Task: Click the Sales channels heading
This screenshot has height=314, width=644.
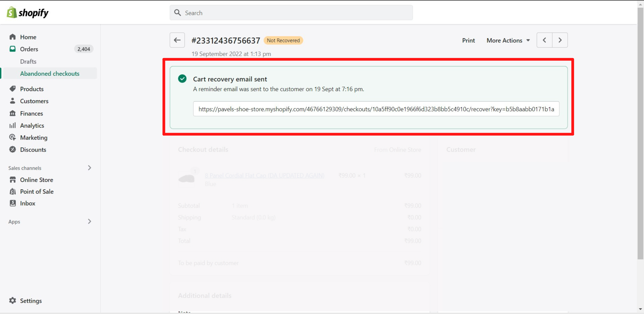Action: (x=24, y=168)
